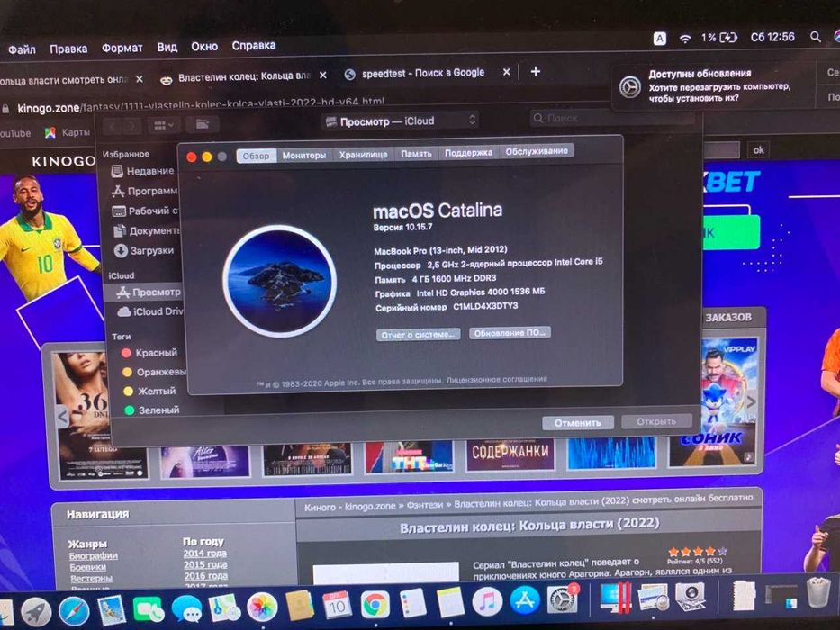Open the Окно menu
The image size is (840, 630).
click(x=204, y=47)
